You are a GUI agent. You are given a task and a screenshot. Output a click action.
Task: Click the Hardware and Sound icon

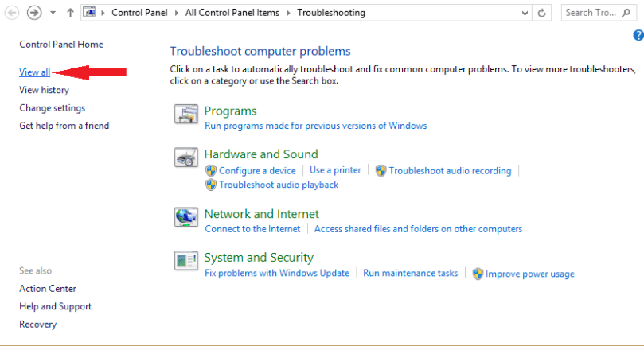click(x=185, y=158)
